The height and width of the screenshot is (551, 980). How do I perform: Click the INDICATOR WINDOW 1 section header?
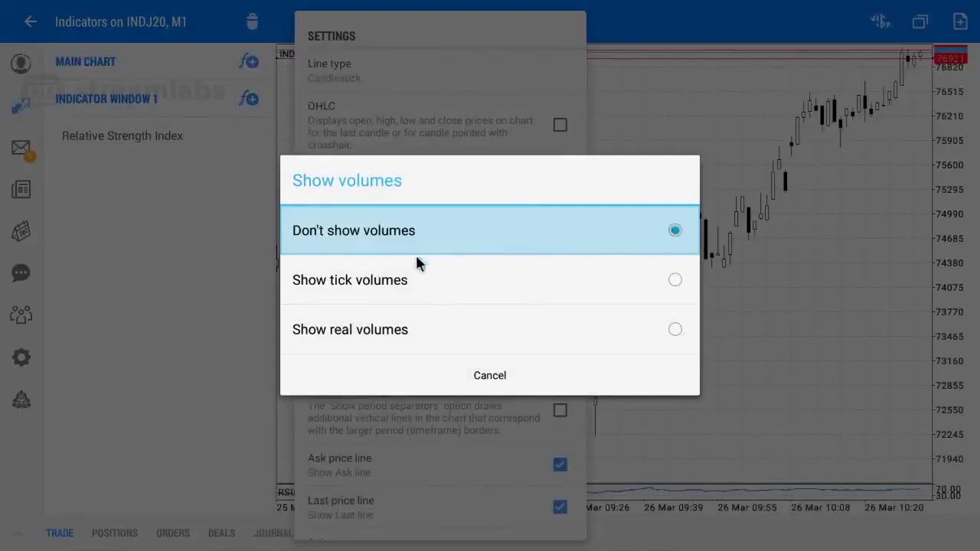pos(106,99)
